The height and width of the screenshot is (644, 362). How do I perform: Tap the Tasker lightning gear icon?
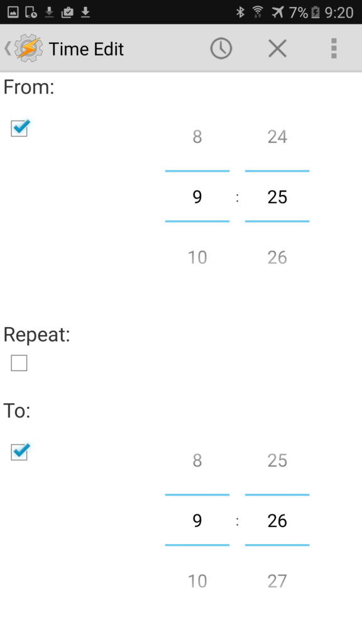point(28,48)
